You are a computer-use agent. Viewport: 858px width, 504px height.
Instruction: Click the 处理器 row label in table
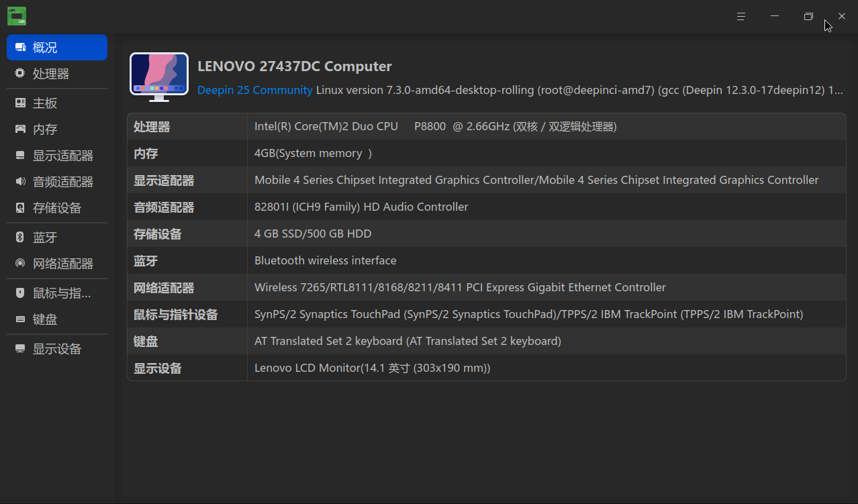tap(152, 127)
